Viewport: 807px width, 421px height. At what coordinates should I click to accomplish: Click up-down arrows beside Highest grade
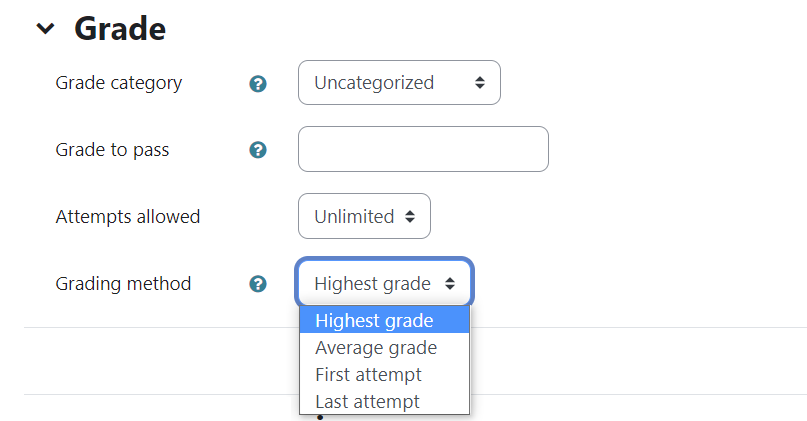450,283
